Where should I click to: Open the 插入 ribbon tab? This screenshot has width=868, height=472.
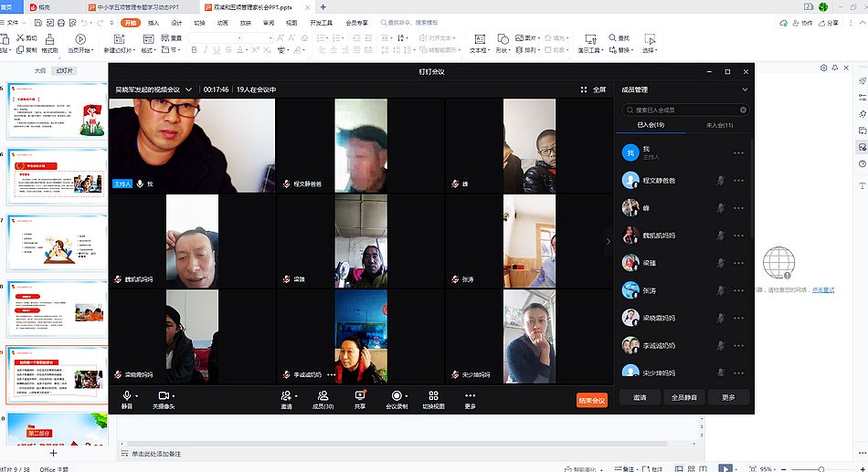coord(153,23)
